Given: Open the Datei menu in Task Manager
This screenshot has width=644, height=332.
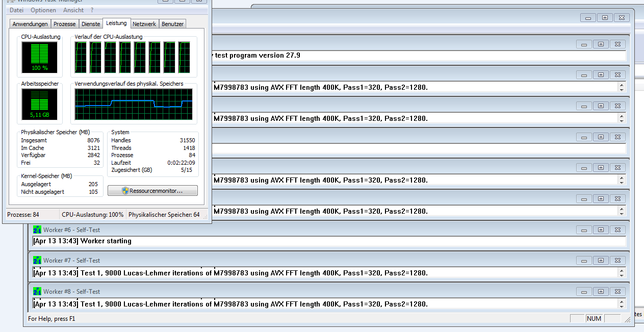Looking at the screenshot, I should (16, 10).
